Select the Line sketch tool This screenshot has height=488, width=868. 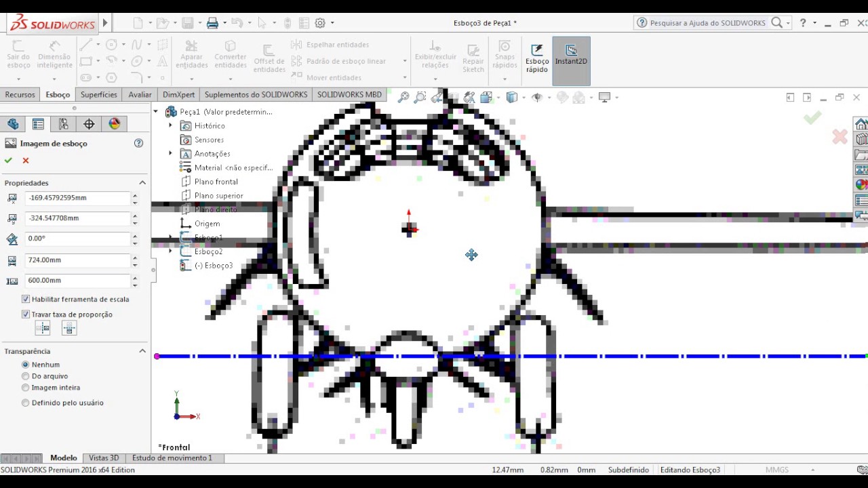85,45
